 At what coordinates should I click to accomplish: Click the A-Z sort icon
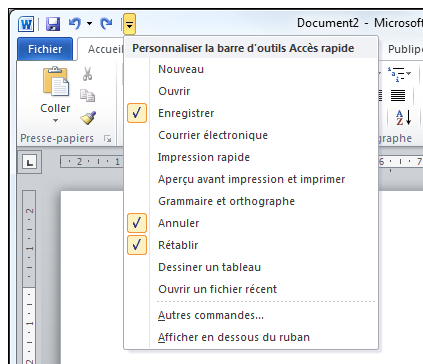click(403, 118)
